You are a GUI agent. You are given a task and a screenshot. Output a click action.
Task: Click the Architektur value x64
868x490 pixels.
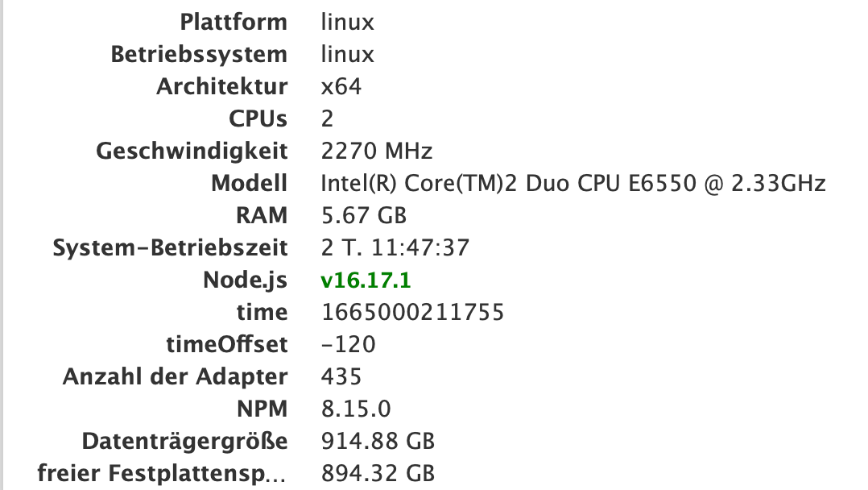point(341,87)
